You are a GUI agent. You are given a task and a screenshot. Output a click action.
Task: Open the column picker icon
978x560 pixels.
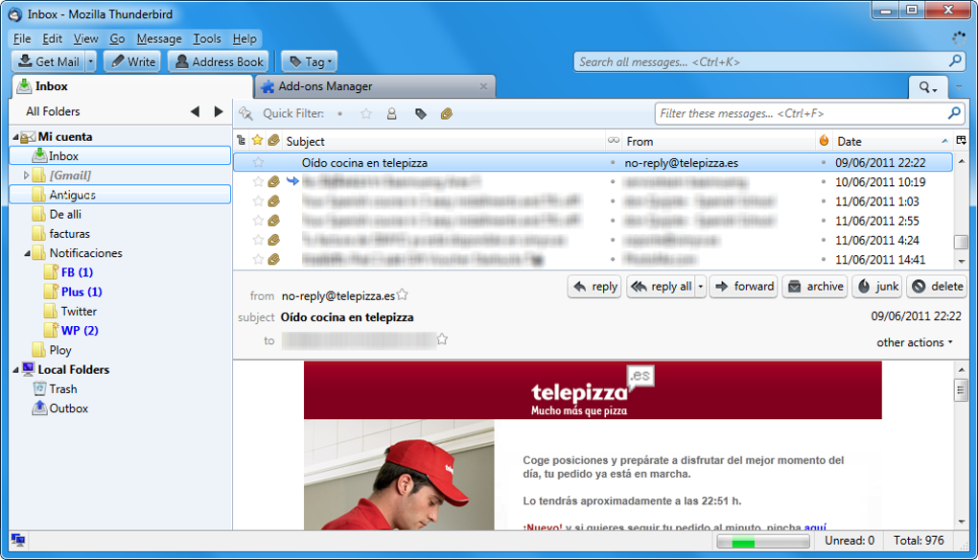961,141
